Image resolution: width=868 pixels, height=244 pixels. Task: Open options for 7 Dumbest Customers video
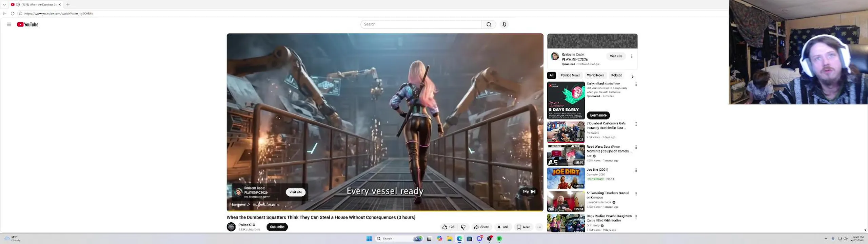click(636, 124)
